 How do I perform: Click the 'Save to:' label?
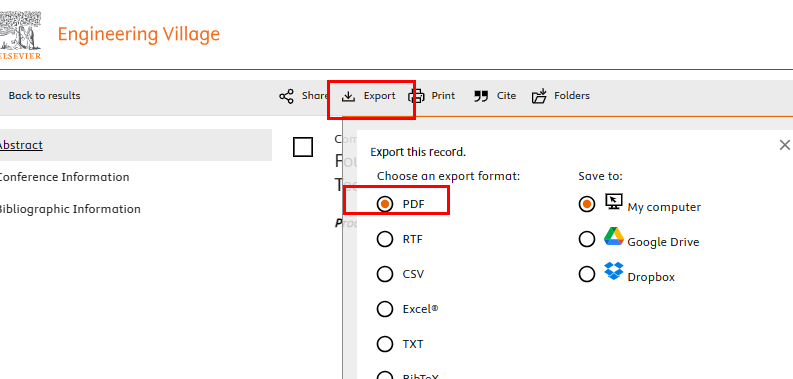pyautogui.click(x=600, y=176)
